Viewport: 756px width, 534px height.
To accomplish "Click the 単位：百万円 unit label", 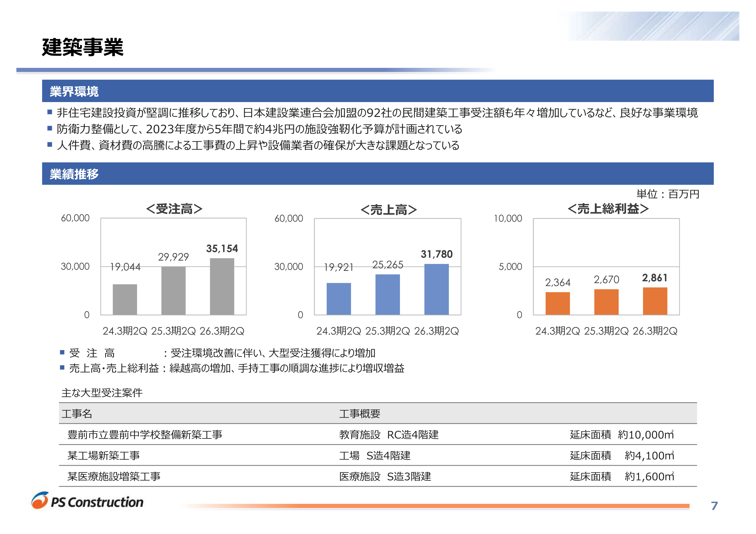I will click(668, 194).
